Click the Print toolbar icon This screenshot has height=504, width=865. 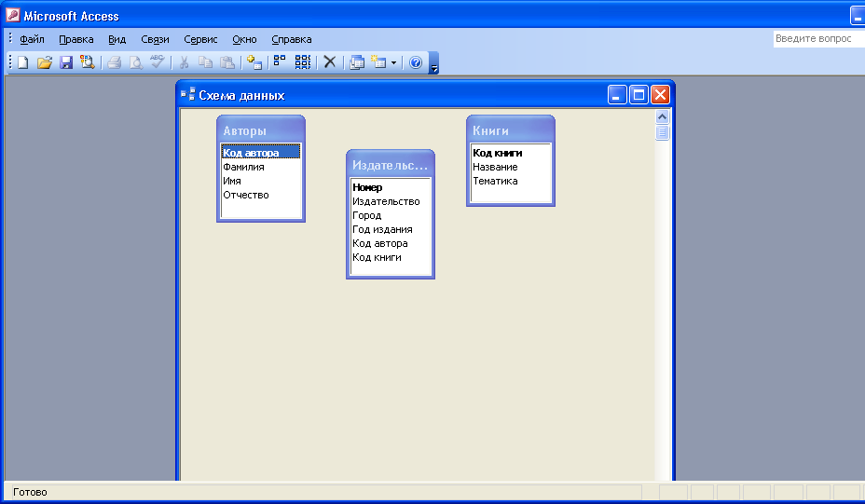115,62
